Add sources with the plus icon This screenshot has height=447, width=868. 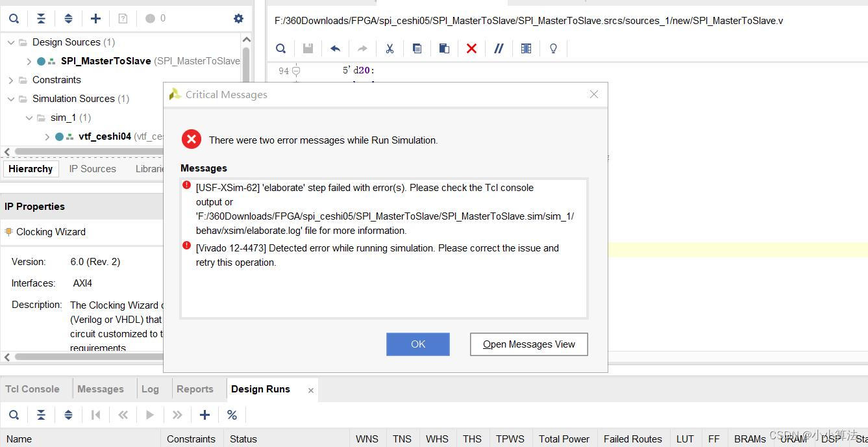95,18
